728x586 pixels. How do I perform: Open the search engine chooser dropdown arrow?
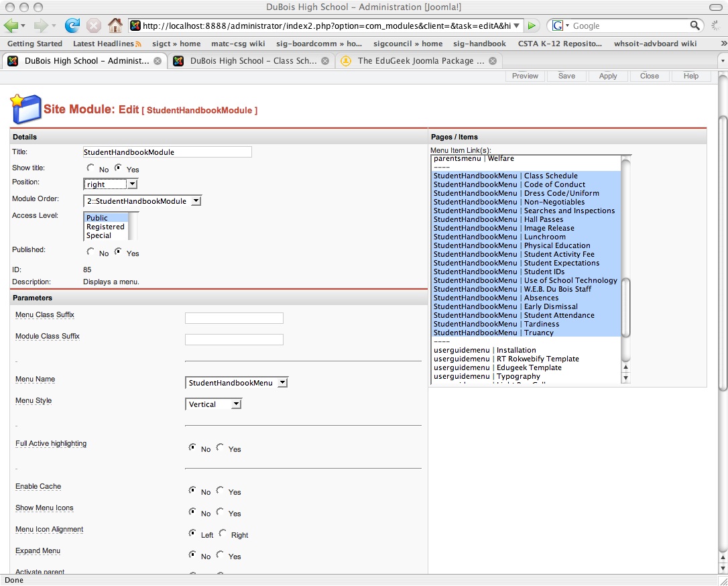click(567, 25)
